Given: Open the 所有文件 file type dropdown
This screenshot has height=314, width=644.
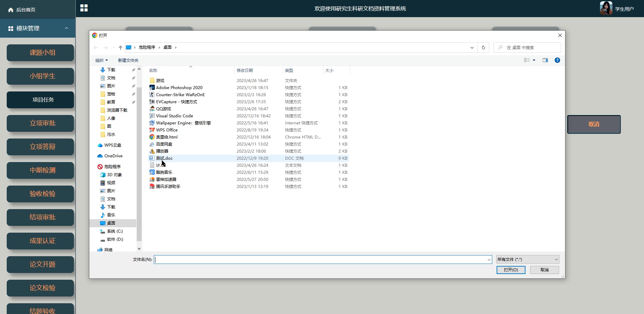Looking at the screenshot, I should coord(527,260).
